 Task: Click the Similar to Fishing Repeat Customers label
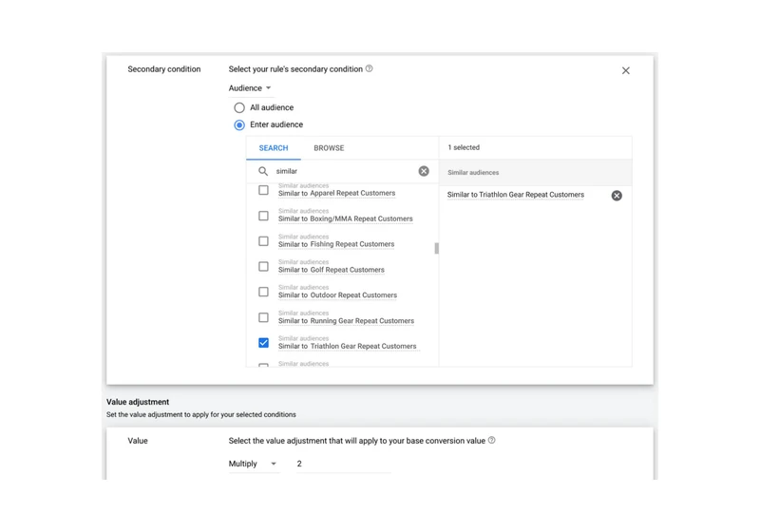tap(336, 244)
